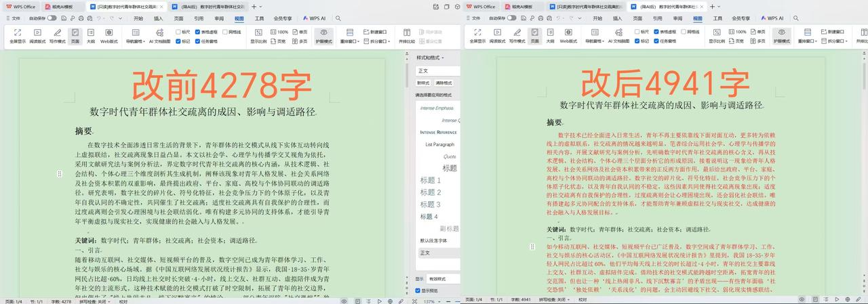Select 阅读版式 in right window toolbar
Viewport: 868px width, 304px height.
pyautogui.click(x=498, y=36)
